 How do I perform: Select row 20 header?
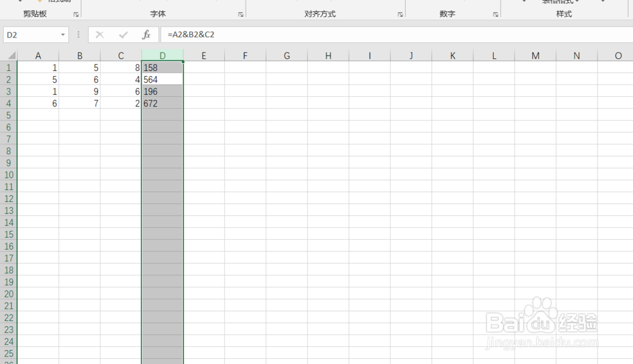click(8, 294)
